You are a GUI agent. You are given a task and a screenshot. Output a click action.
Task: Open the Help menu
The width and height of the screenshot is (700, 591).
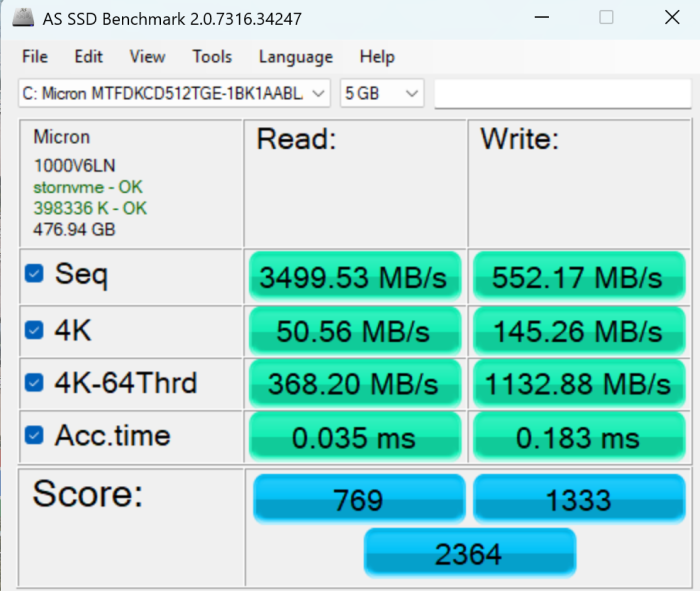tap(377, 57)
